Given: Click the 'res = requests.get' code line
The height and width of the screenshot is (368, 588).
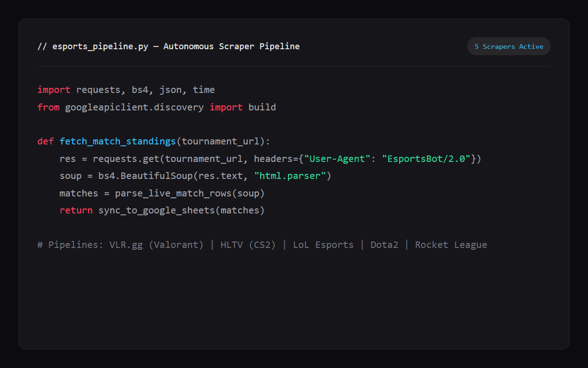Looking at the screenshot, I should pos(270,159).
